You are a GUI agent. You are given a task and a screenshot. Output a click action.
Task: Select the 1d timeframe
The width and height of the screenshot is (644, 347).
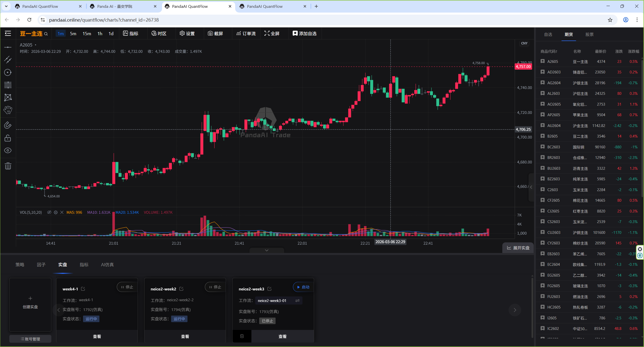[111, 34]
